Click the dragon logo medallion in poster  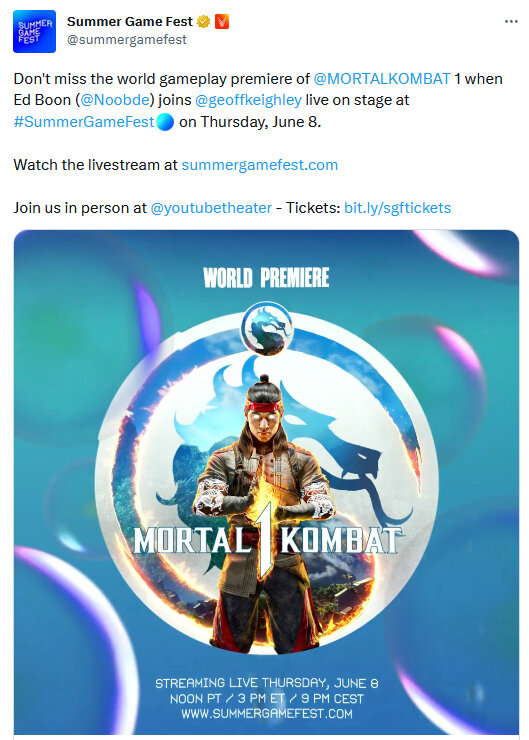[x=267, y=328]
